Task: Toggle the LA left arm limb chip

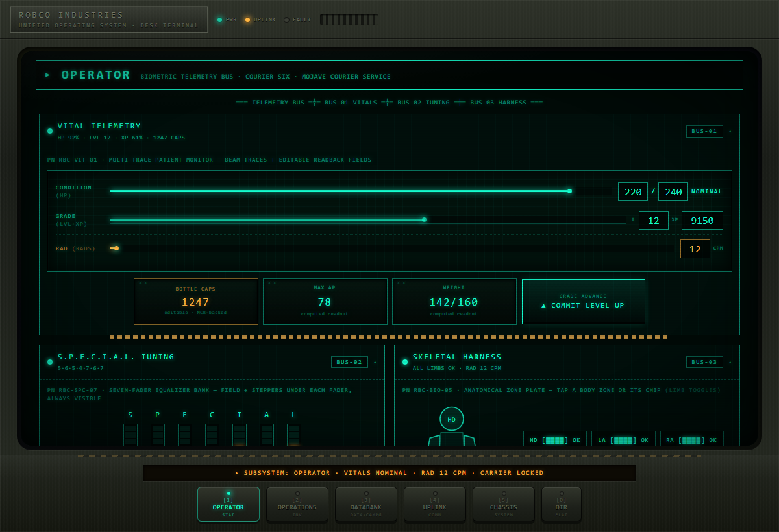Action: tap(623, 440)
